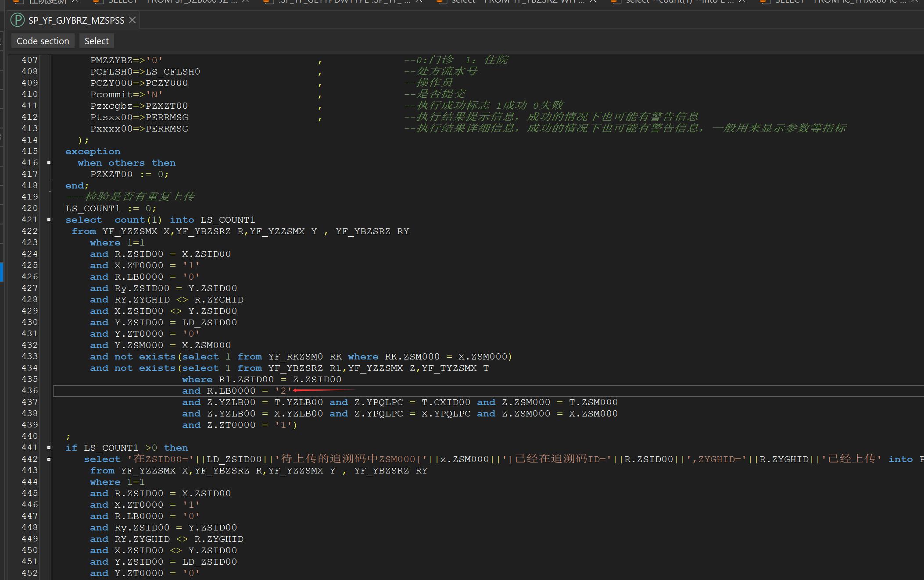The image size is (924, 580).
Task: Close the SF_JZB000 JZ query tab
Action: [x=245, y=1]
